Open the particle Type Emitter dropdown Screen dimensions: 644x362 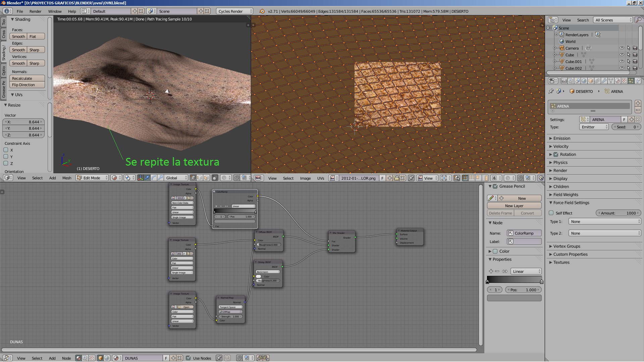(593, 127)
